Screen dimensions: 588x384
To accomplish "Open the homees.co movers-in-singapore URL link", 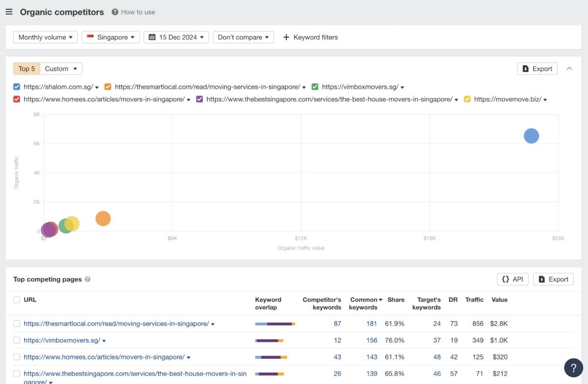I will coord(104,357).
